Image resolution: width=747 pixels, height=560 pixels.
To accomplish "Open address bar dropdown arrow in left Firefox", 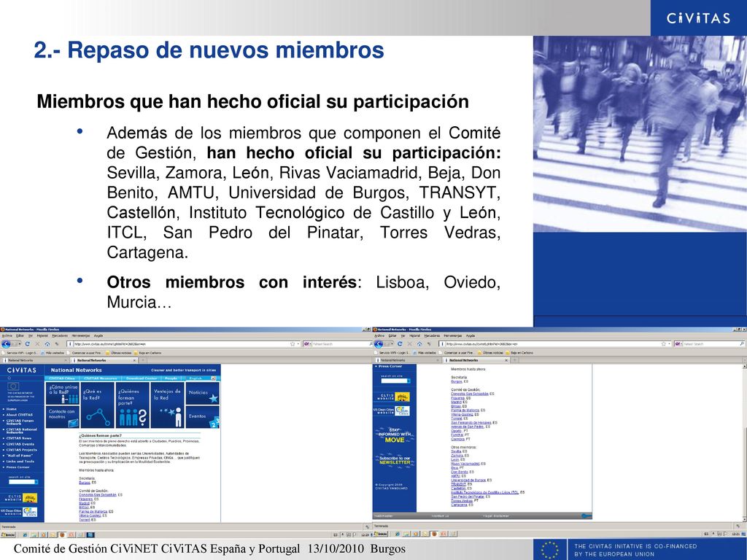I will (x=298, y=344).
